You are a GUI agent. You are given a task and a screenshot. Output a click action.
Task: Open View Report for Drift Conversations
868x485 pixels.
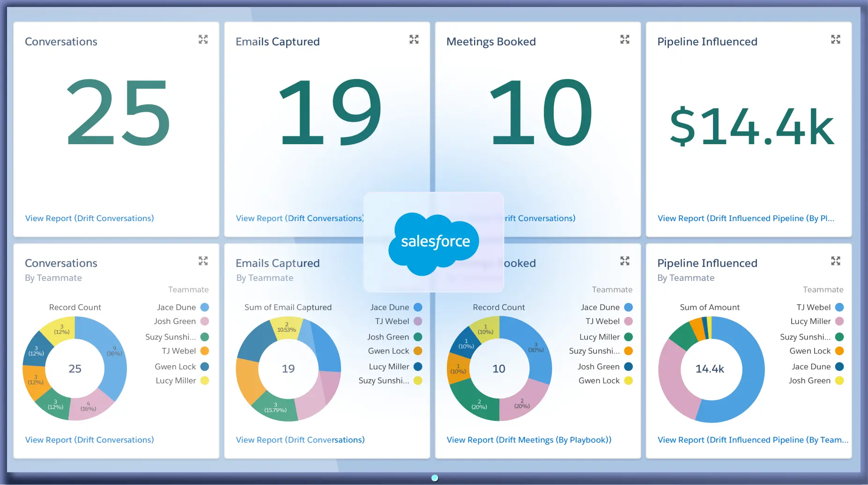(89, 218)
